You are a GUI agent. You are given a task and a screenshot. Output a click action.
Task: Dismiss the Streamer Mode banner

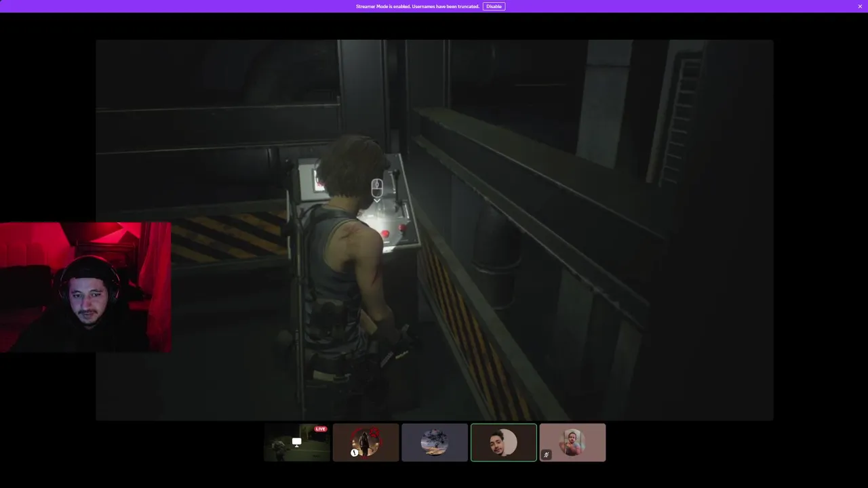click(x=860, y=6)
